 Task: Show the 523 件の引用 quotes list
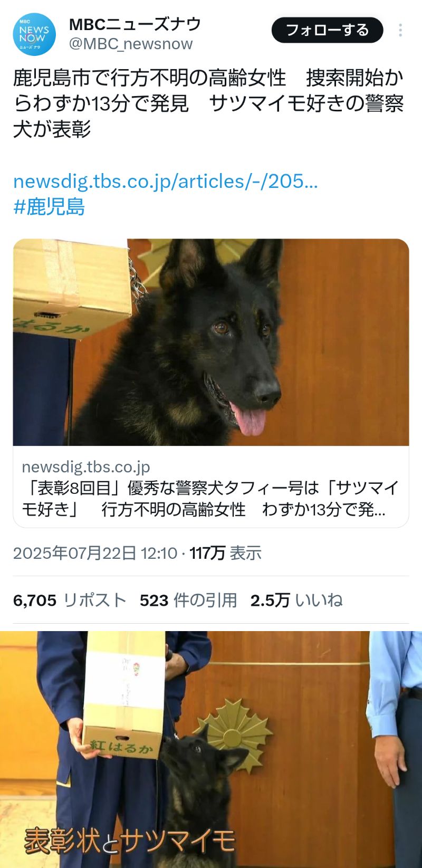[x=188, y=600]
